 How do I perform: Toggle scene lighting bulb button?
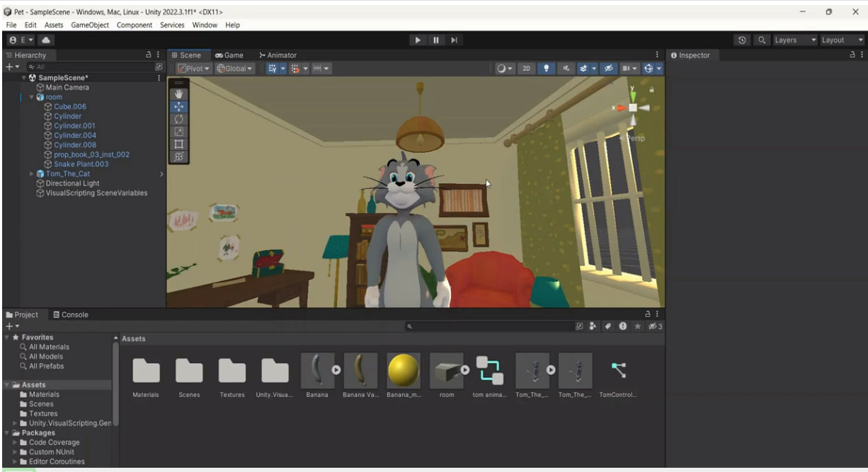pos(546,69)
